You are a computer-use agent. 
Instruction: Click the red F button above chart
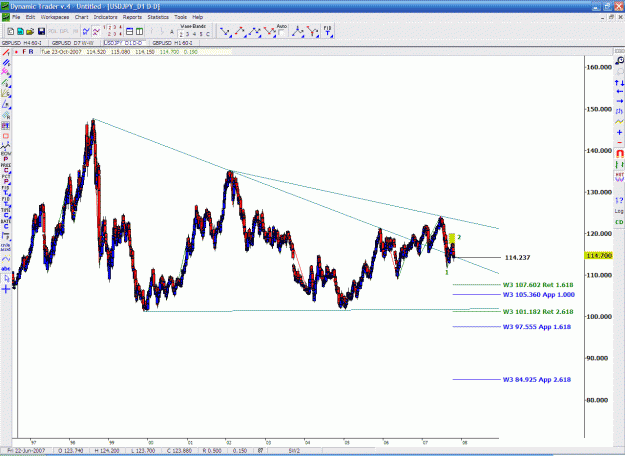click(x=24, y=52)
